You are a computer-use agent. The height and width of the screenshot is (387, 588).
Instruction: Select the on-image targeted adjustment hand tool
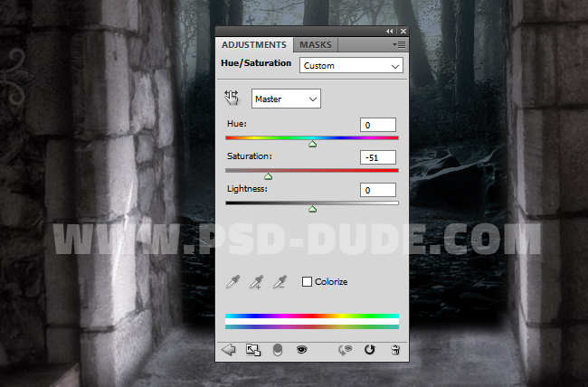point(232,98)
